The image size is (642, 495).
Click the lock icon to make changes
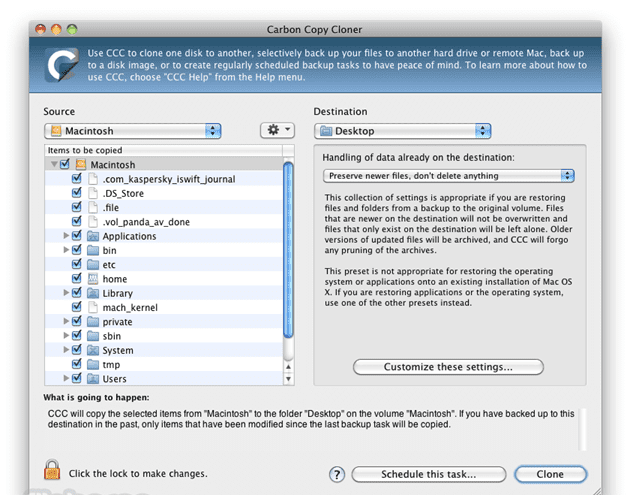click(52, 470)
